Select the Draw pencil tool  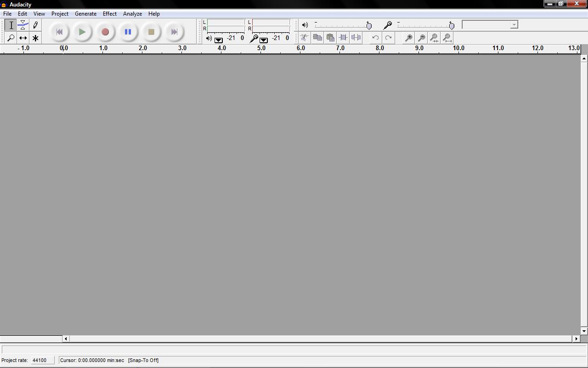tap(35, 25)
